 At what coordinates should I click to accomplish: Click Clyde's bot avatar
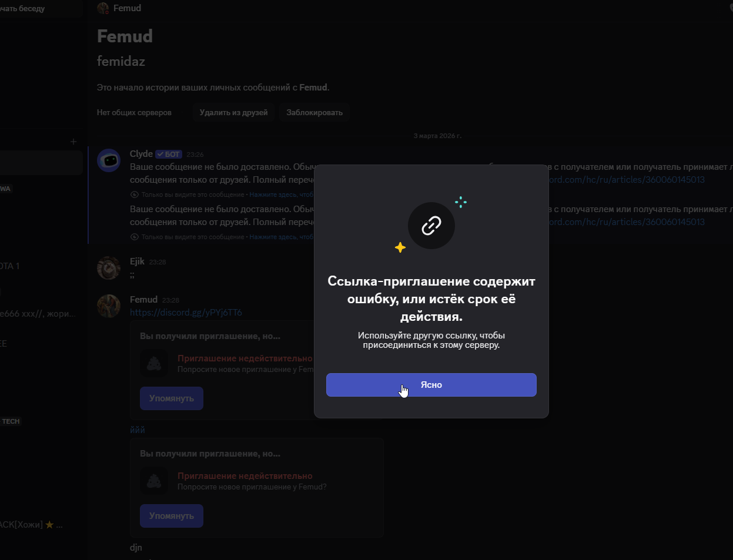(109, 160)
